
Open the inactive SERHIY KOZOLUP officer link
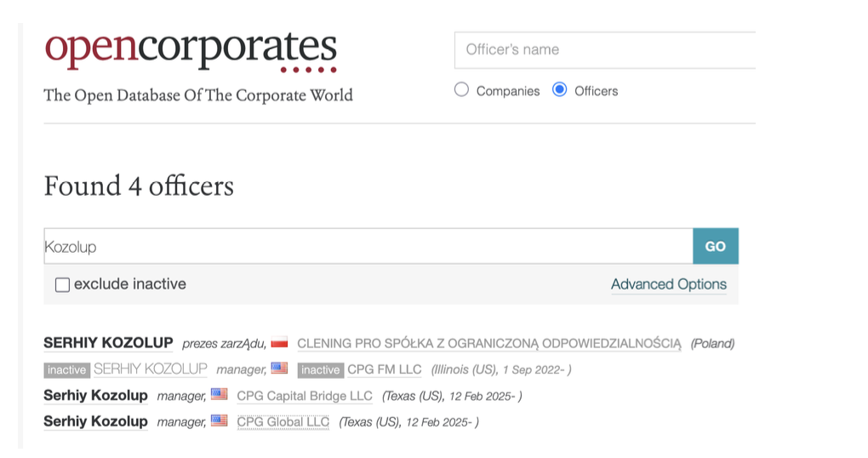150,369
